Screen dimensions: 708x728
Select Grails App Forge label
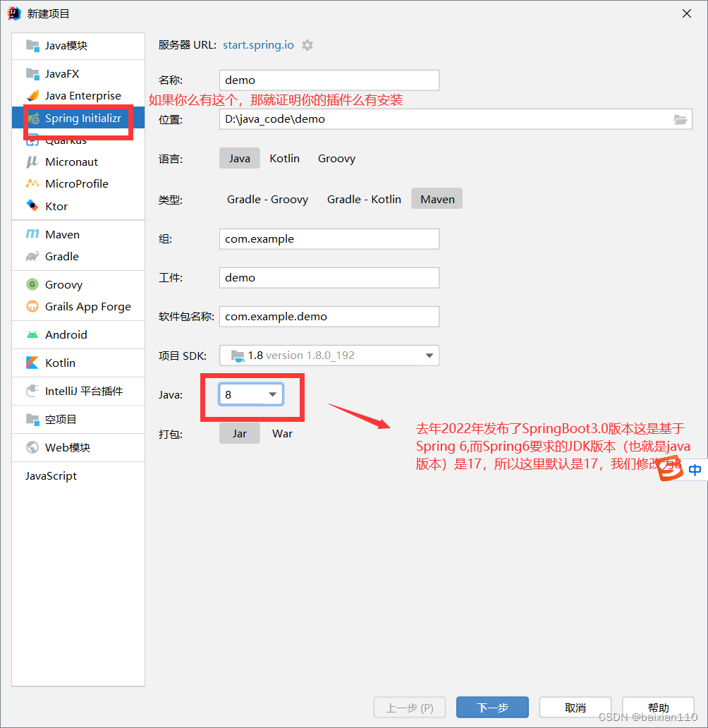tap(88, 307)
